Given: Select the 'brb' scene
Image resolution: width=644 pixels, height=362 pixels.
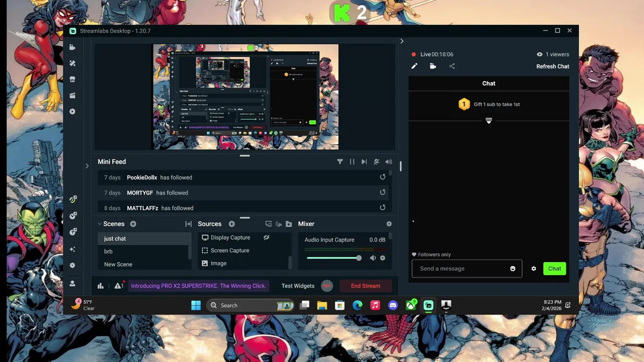Looking at the screenshot, I should (144, 251).
